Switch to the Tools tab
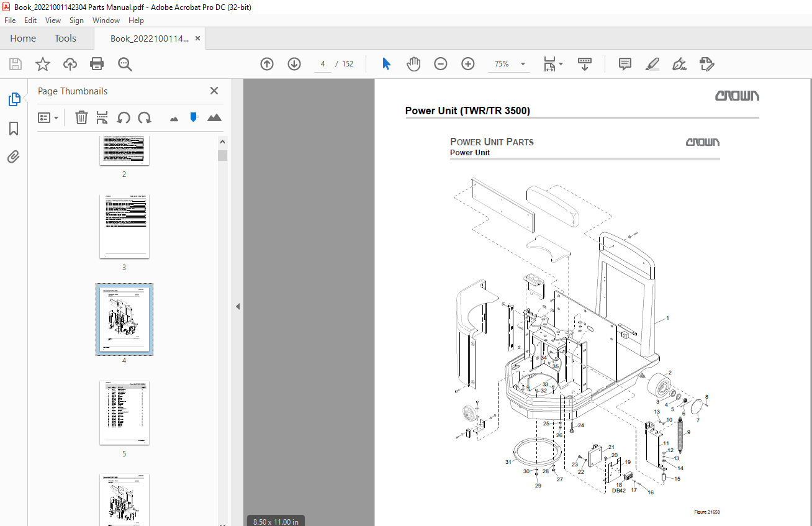The image size is (812, 526). (65, 39)
